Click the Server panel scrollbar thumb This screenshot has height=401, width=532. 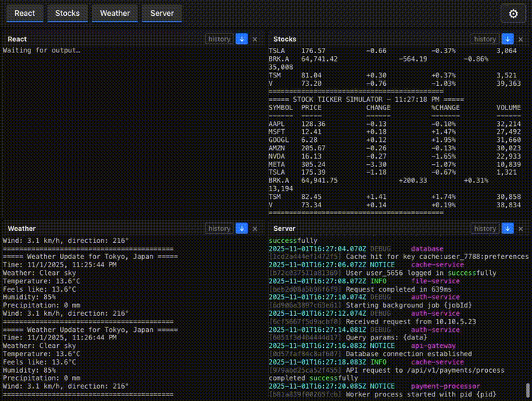[x=527, y=391]
